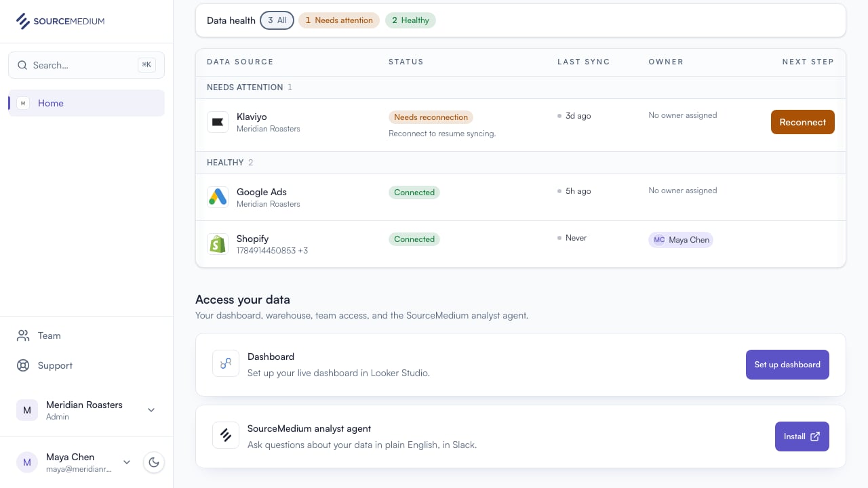Click the Dashboard card title

click(271, 357)
